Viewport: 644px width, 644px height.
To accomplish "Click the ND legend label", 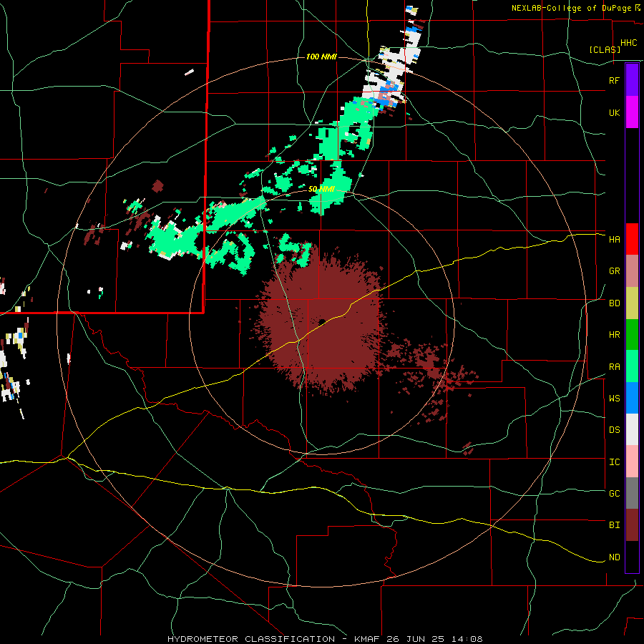I will [x=615, y=557].
